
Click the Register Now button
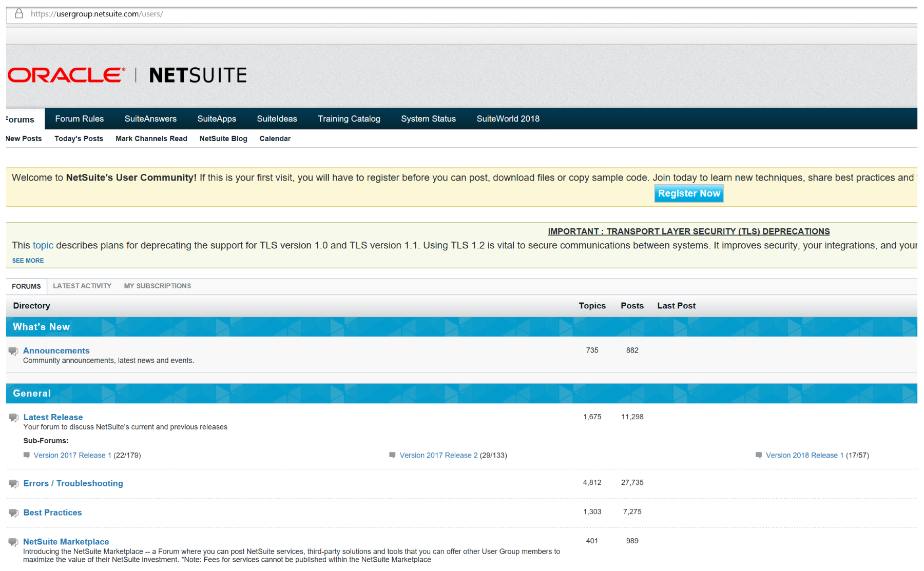(x=689, y=193)
